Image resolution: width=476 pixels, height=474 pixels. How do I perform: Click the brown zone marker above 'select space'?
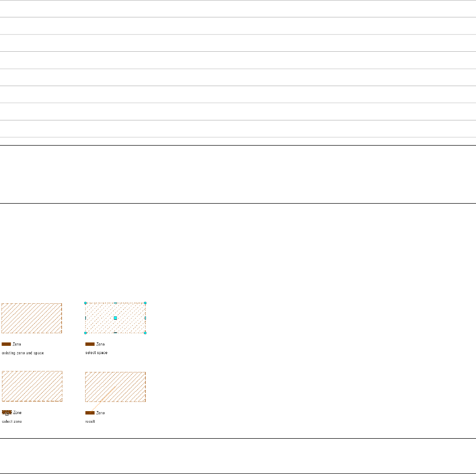[x=89, y=344]
